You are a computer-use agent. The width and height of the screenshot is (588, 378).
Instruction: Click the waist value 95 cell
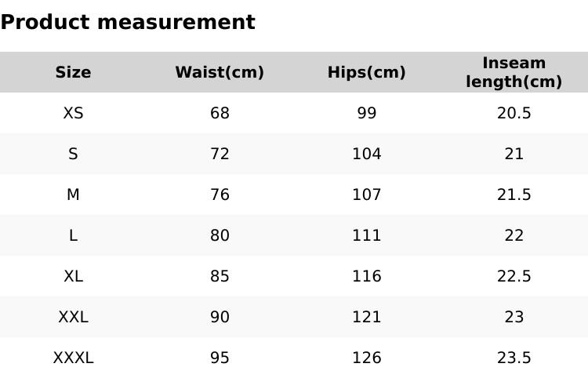tap(220, 358)
